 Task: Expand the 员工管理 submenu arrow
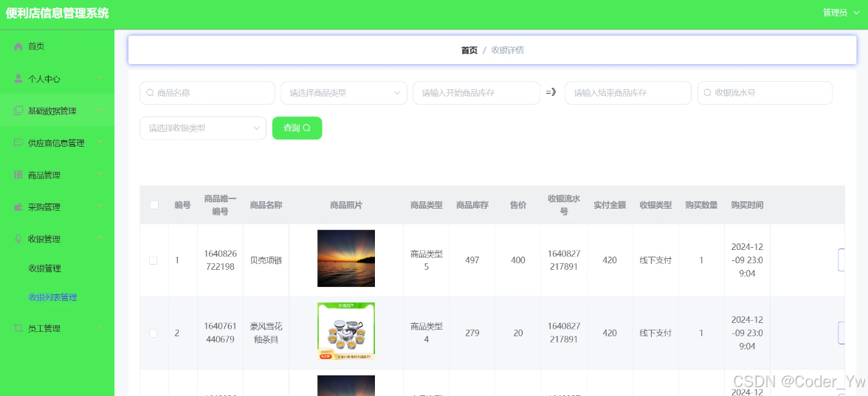100,327
